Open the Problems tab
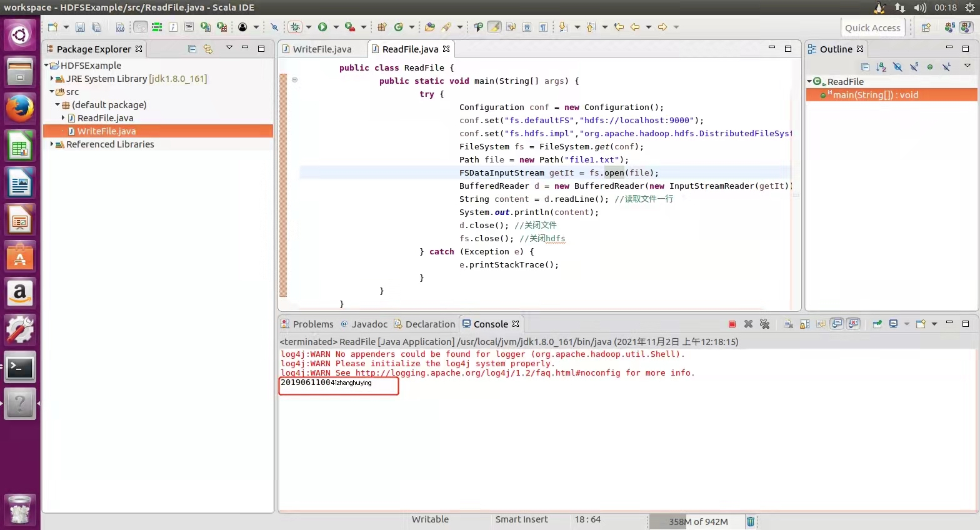980x530 pixels. [312, 324]
